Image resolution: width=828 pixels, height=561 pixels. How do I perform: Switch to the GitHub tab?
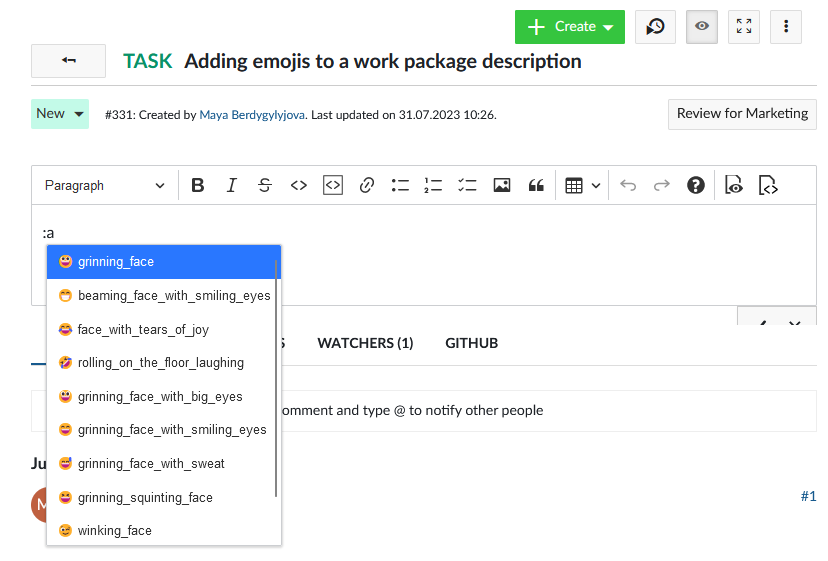(x=471, y=343)
